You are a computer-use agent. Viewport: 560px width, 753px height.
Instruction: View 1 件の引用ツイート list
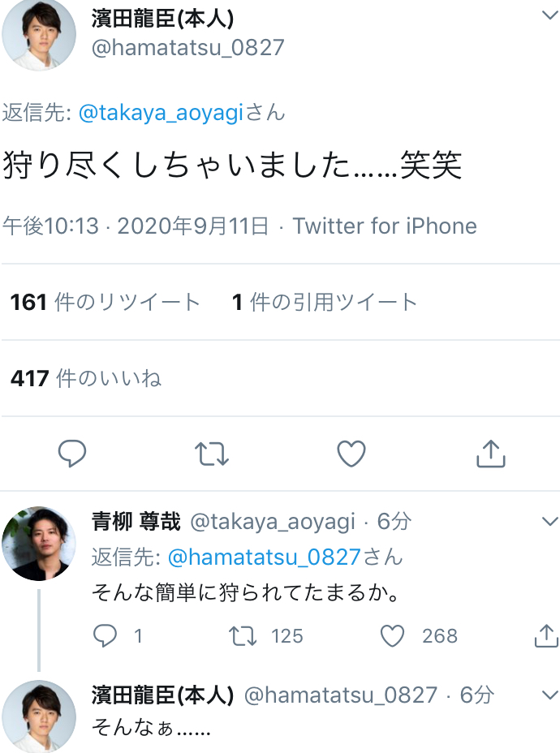click(325, 303)
